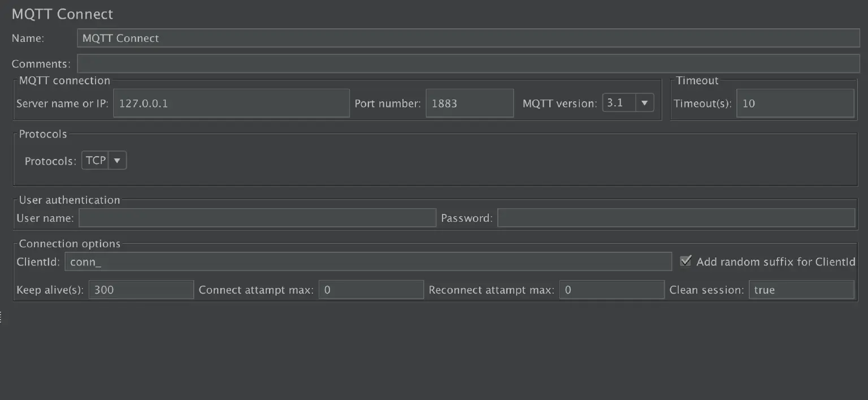Open the MQTT version dropdown
The height and width of the screenshot is (400, 868).
(645, 103)
